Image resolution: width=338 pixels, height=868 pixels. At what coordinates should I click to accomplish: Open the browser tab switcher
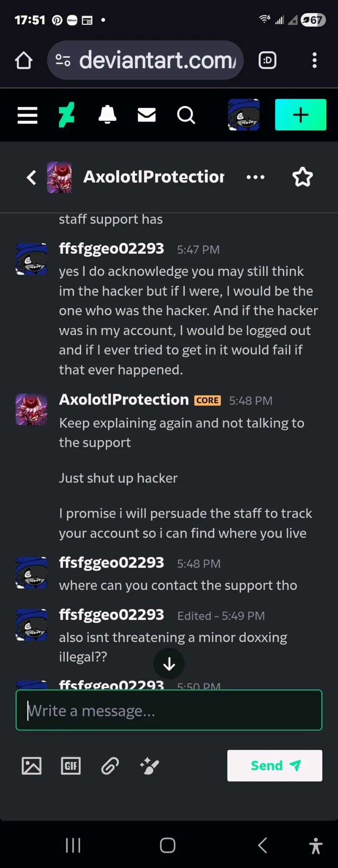268,60
